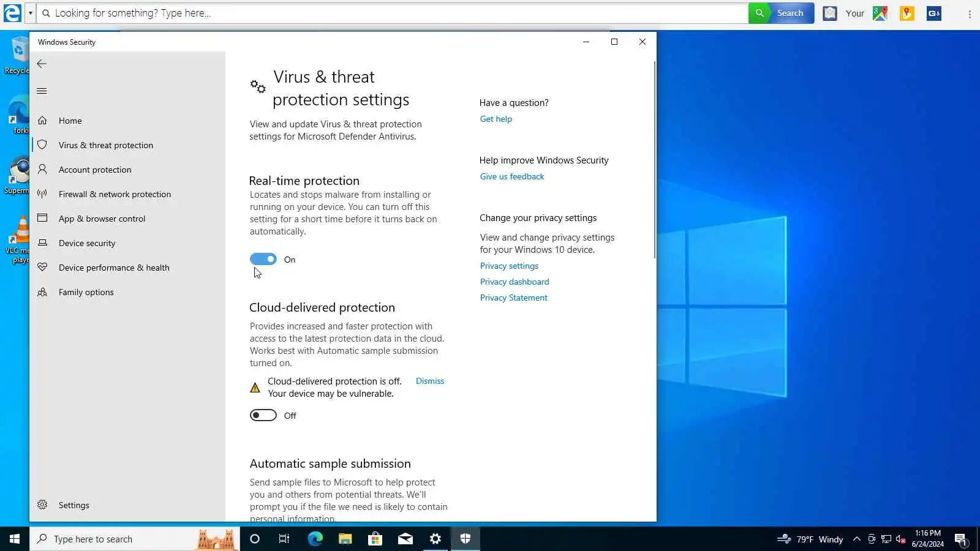980x551 pixels.
Task: Click the Give us feedback link
Action: (512, 176)
